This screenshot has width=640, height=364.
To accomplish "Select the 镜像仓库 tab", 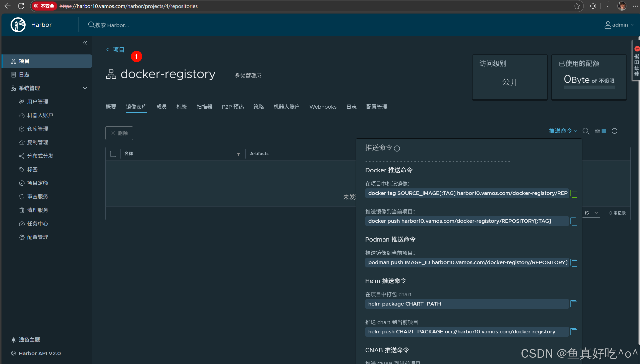I will (136, 107).
